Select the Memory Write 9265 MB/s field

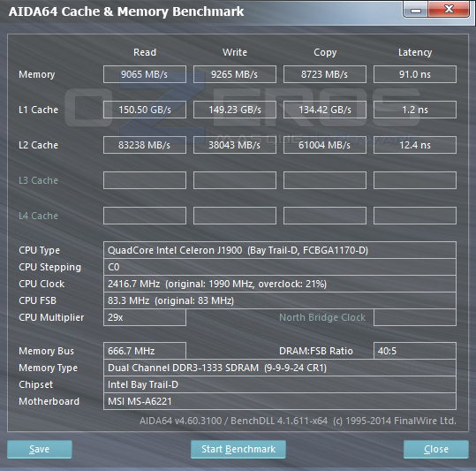click(x=235, y=74)
